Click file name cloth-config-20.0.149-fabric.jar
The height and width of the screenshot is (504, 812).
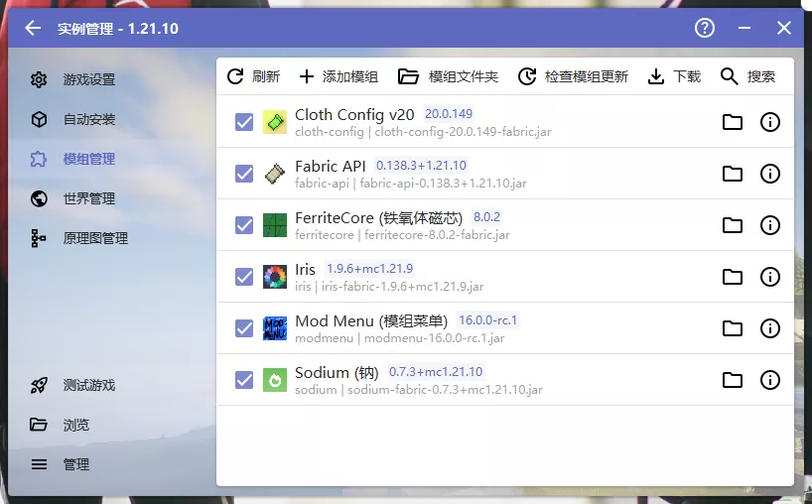[463, 132]
